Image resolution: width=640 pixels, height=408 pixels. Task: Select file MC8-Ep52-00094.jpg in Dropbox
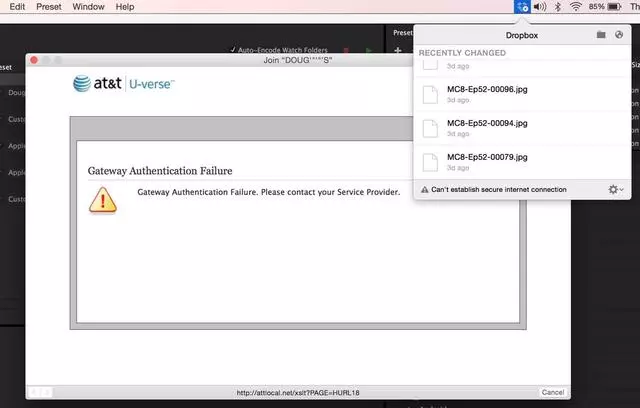tap(522, 128)
